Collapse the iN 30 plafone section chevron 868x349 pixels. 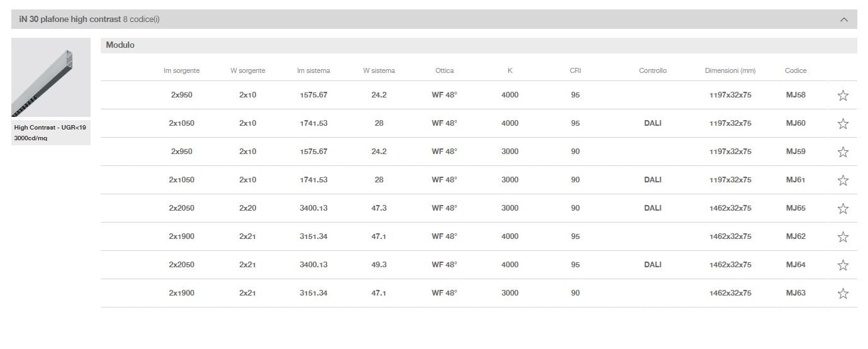coord(844,19)
